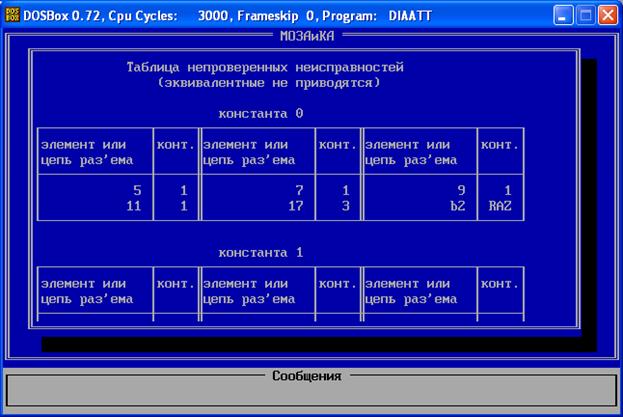Click contact value 3 beside element 17
Screen dimensions: 623x417
pos(345,203)
